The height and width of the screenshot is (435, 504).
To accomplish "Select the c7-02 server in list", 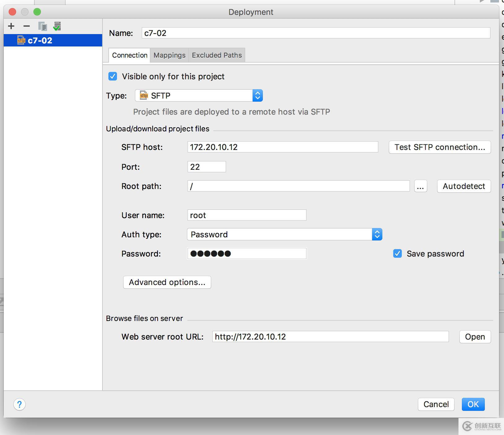I will click(x=53, y=40).
